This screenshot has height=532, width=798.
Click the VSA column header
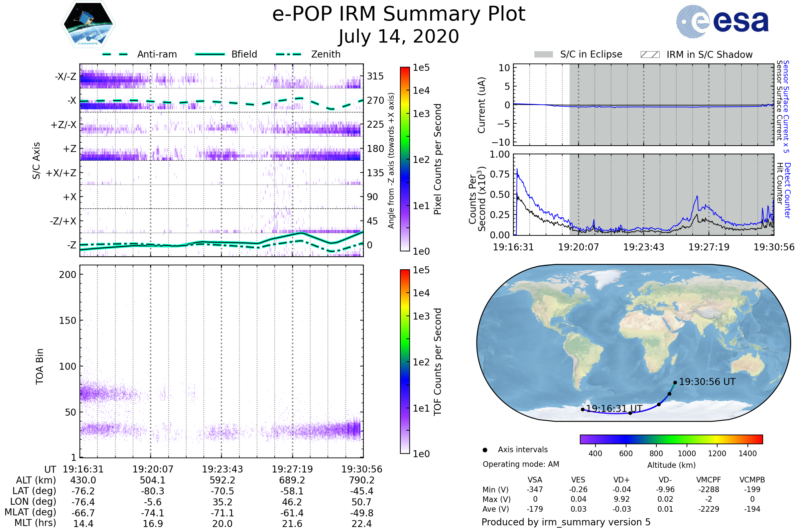click(535, 480)
